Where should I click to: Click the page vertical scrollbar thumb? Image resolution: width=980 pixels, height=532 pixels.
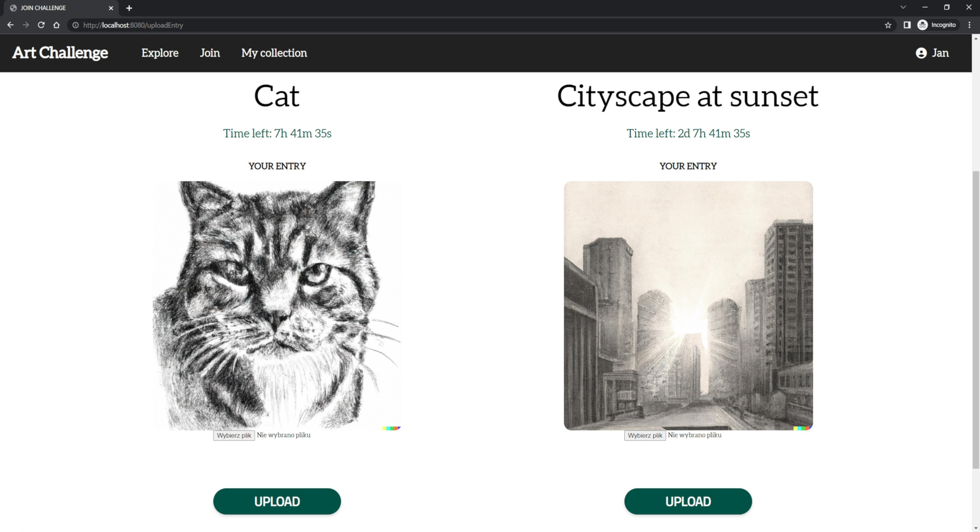click(975, 319)
